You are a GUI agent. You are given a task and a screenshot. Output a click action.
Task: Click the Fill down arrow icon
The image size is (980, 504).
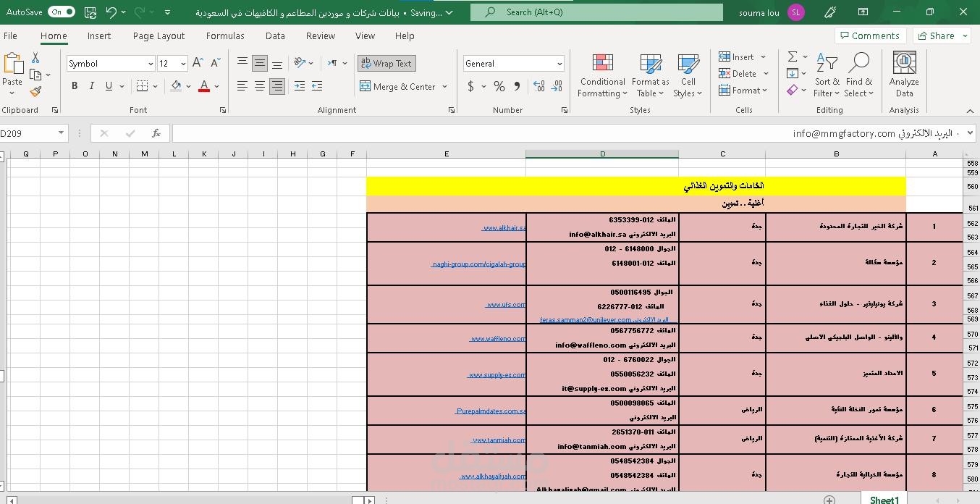pos(793,73)
